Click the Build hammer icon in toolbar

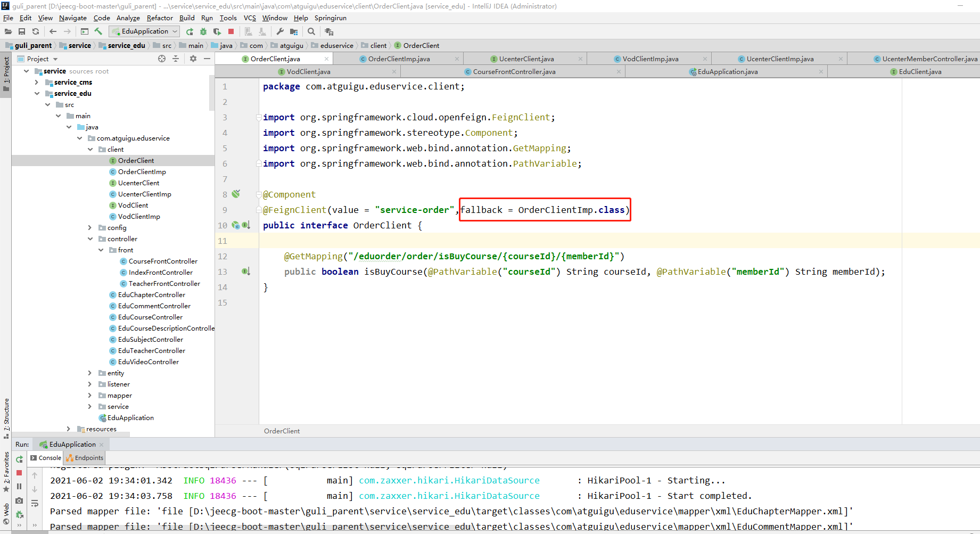[x=98, y=31]
